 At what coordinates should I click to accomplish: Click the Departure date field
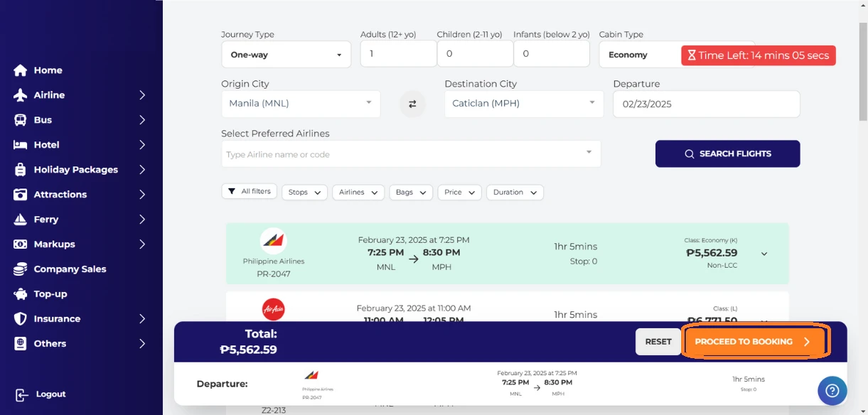pos(706,104)
